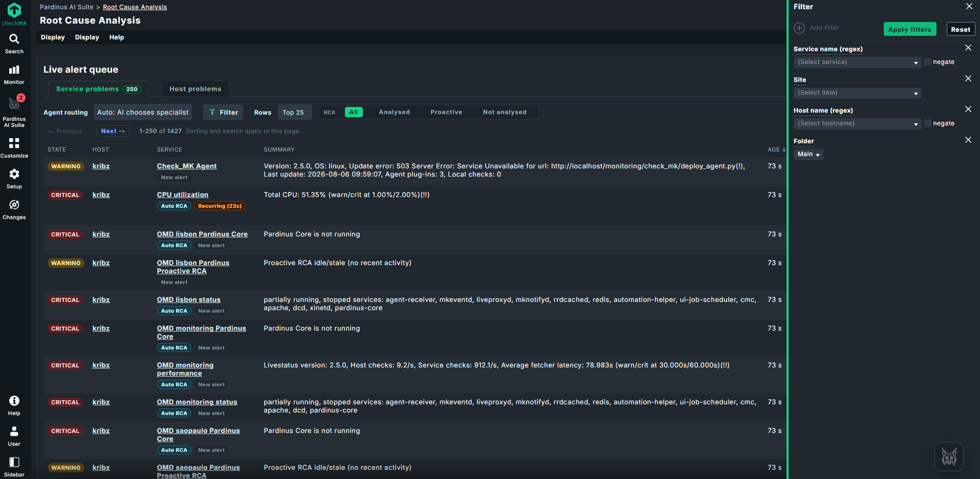Select the Not analysed RCA option

coord(505,112)
